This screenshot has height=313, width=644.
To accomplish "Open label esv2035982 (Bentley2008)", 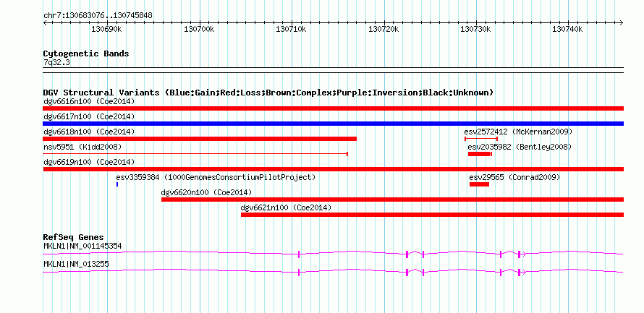I will [x=520, y=147].
